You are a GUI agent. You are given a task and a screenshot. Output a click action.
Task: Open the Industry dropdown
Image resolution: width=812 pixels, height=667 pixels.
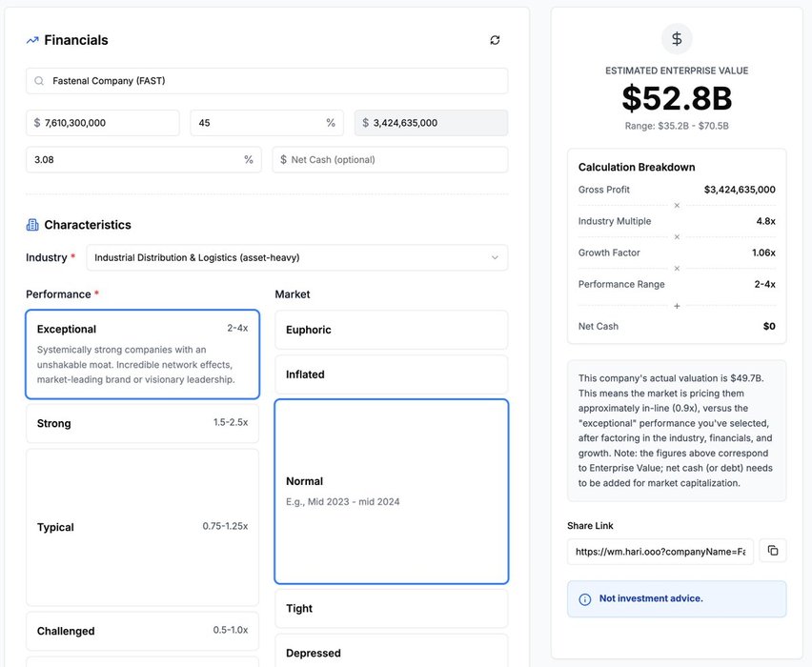[x=297, y=257]
